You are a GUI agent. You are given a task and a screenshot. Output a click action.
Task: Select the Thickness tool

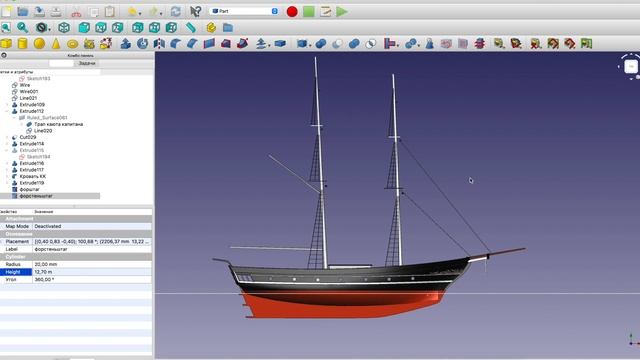click(x=280, y=44)
